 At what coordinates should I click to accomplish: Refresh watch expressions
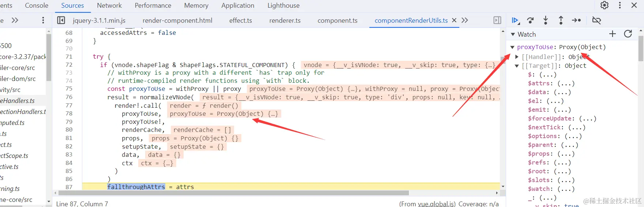628,34
